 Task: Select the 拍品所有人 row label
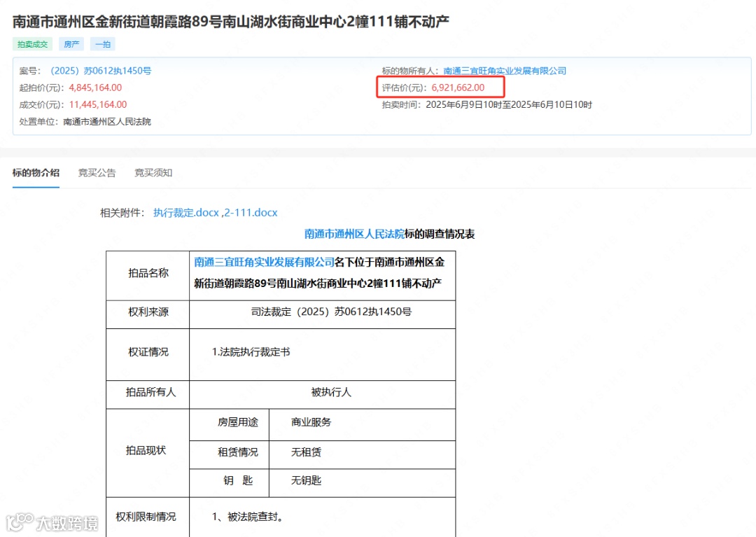pos(151,392)
